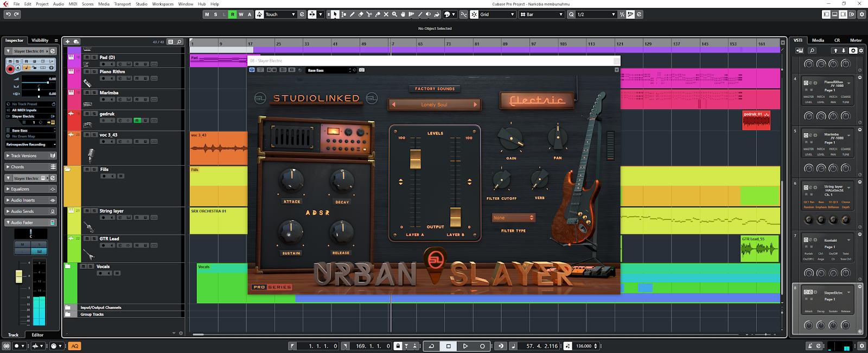Click next preset arrow beside Lonely Soul
The image size is (868, 353).
pyautogui.click(x=475, y=104)
